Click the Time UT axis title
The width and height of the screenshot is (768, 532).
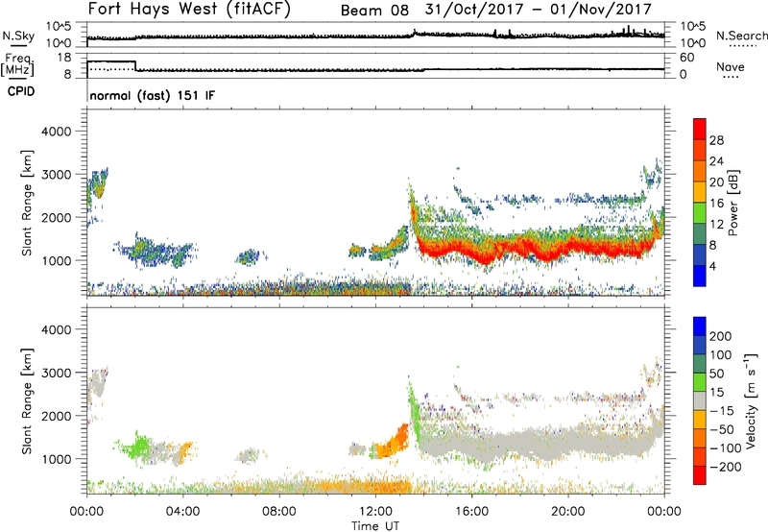375,526
